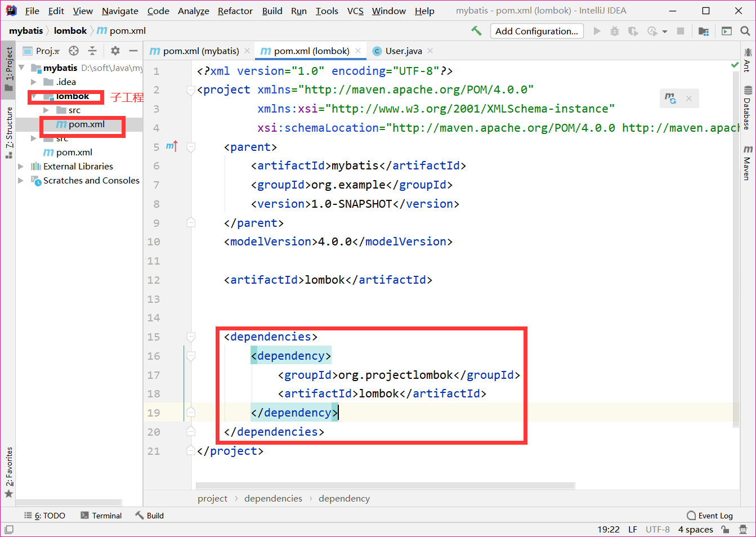The image size is (756, 537).
Task: Open the Maven tool window on the right edge
Action: (x=749, y=163)
